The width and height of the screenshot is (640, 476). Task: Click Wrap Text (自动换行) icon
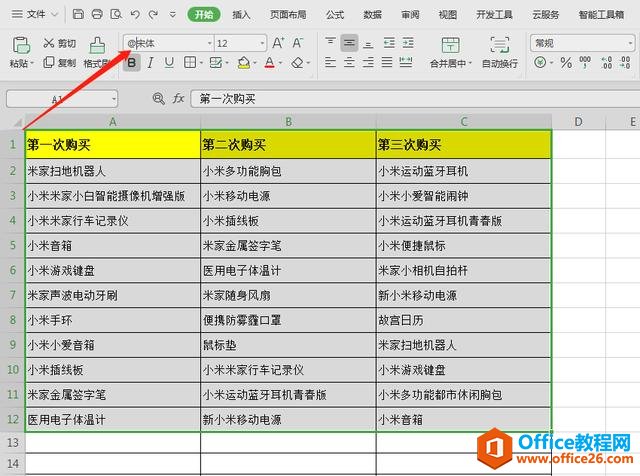click(500, 45)
